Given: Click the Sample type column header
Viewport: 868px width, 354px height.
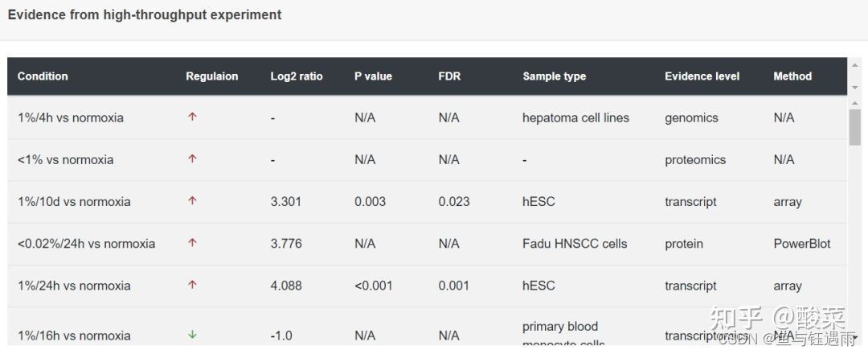Looking at the screenshot, I should (554, 76).
